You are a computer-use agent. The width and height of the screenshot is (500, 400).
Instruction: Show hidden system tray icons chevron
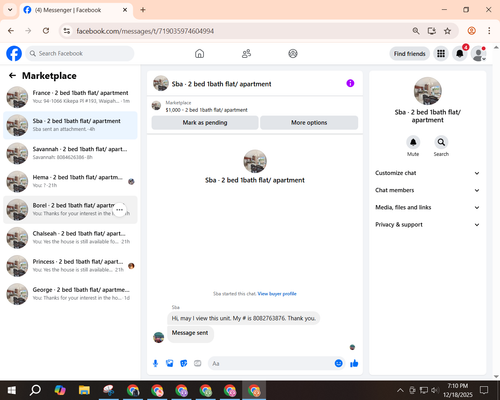click(400, 390)
